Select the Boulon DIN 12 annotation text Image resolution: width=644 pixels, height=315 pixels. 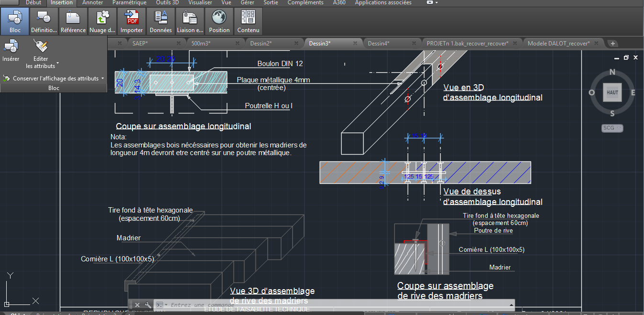point(280,63)
